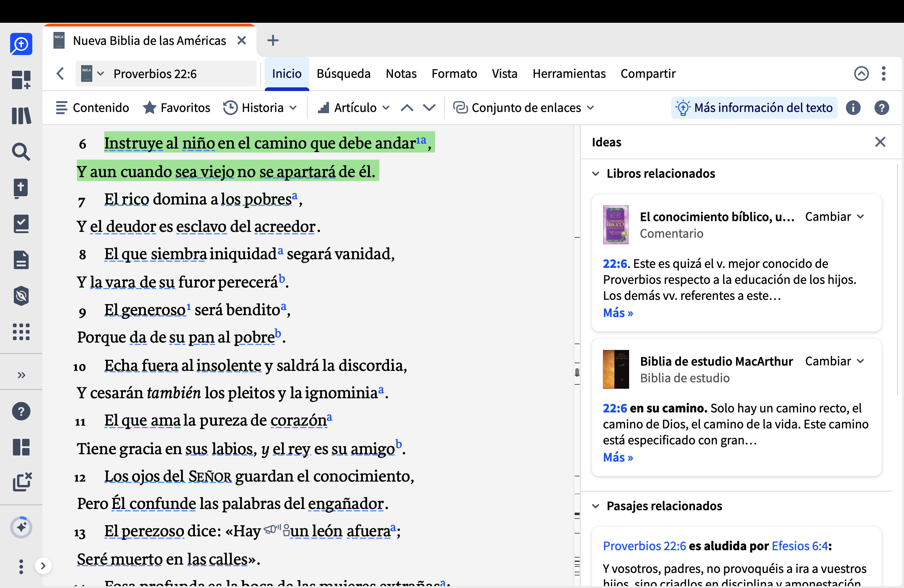Click the word Instruye in verse 6

pos(134,143)
